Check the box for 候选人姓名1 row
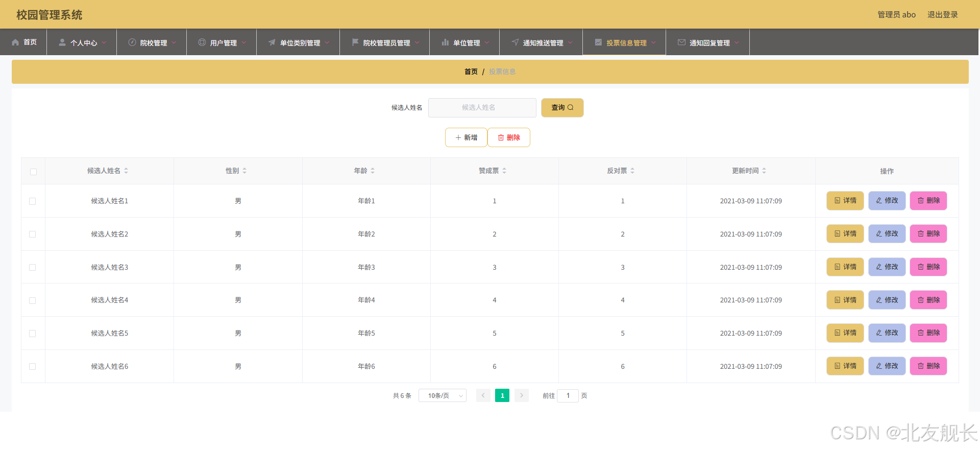The height and width of the screenshot is (449, 980). tap(33, 201)
